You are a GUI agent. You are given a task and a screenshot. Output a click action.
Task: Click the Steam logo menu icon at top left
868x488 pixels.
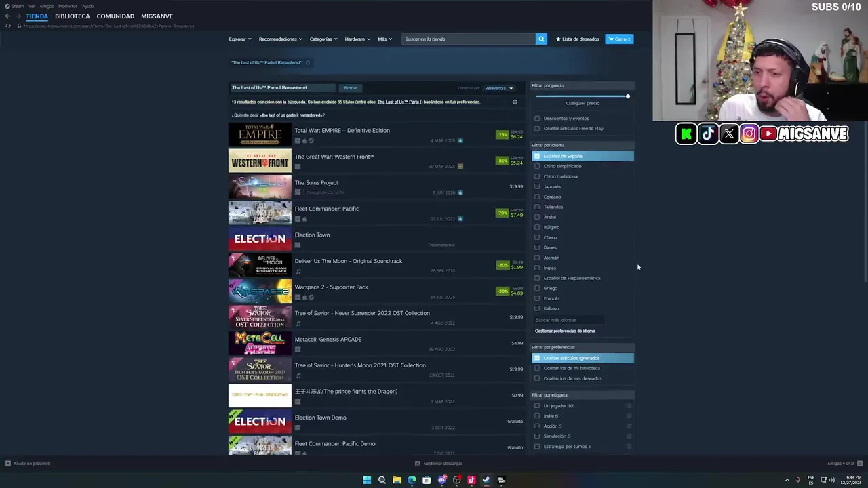point(7,6)
